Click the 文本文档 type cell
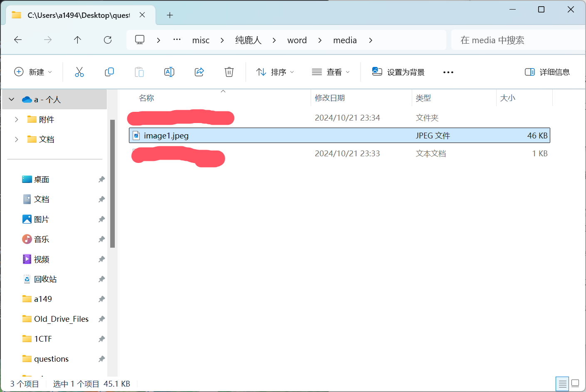Screen dimensions: 586x392 (431, 153)
